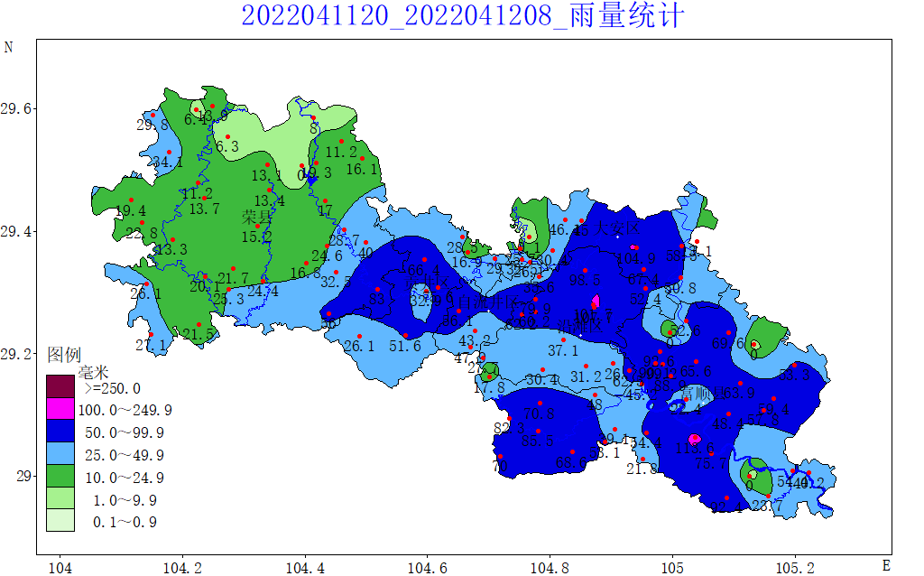The width and height of the screenshot is (924, 576).
Task: Select the 荣县 county label on the map
Action: (x=256, y=218)
